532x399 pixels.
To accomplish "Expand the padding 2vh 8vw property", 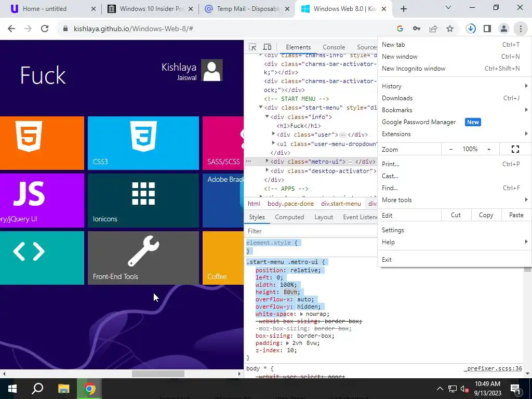I will pyautogui.click(x=288, y=343).
